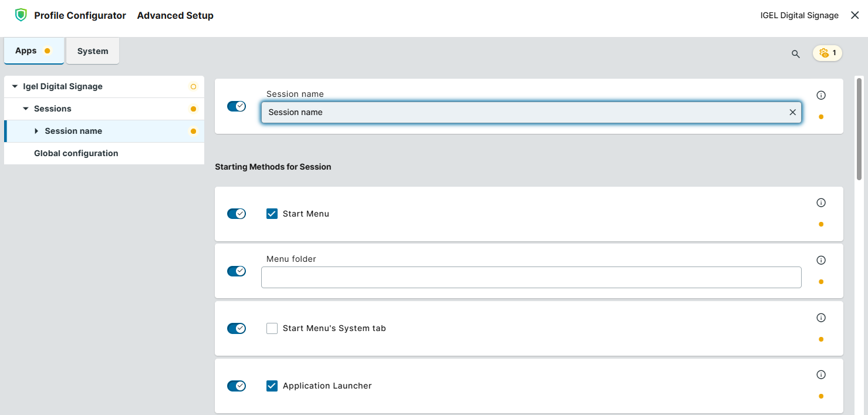Click orange indicator beside Session name tree item
Screen dimensions: 868x415
coord(193,131)
